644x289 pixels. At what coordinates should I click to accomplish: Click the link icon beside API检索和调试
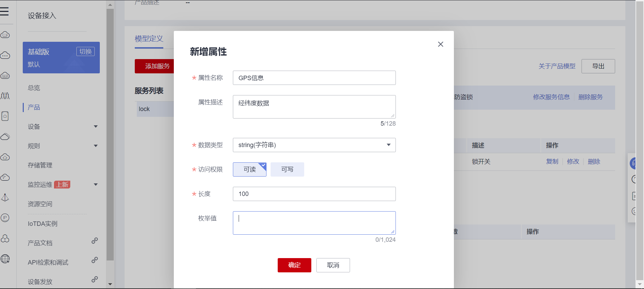[x=95, y=260]
